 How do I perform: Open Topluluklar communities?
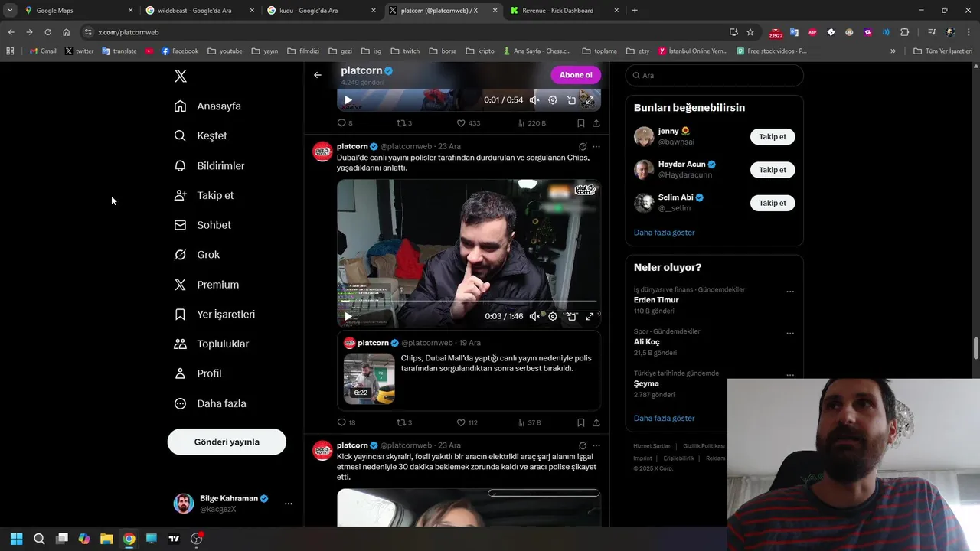[x=211, y=344]
